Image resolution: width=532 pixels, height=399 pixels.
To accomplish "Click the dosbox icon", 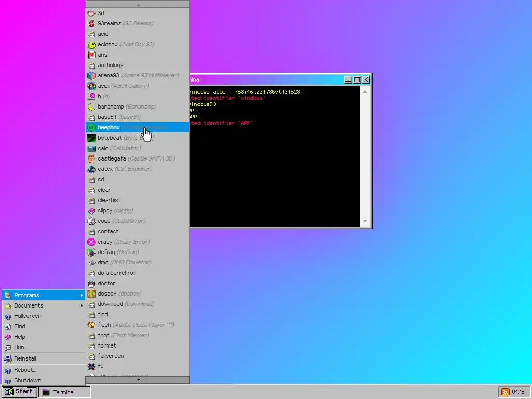I will click(x=91, y=294).
